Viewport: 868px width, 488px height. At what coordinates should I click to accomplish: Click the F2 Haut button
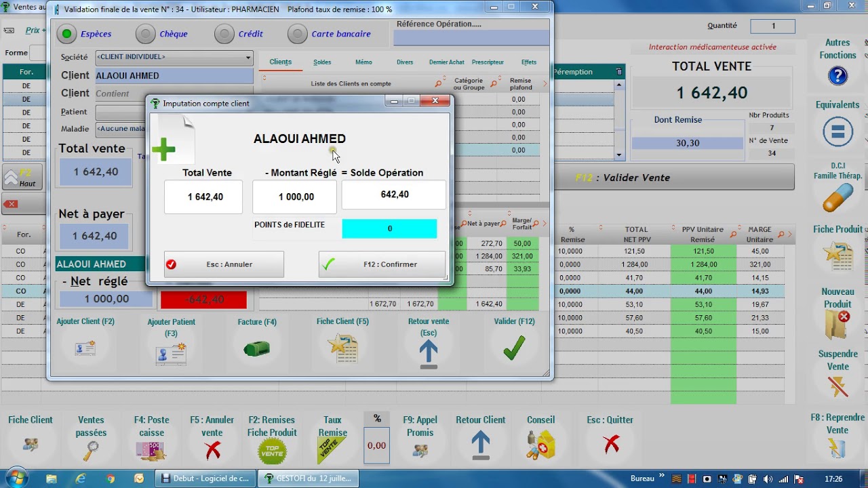tap(22, 178)
